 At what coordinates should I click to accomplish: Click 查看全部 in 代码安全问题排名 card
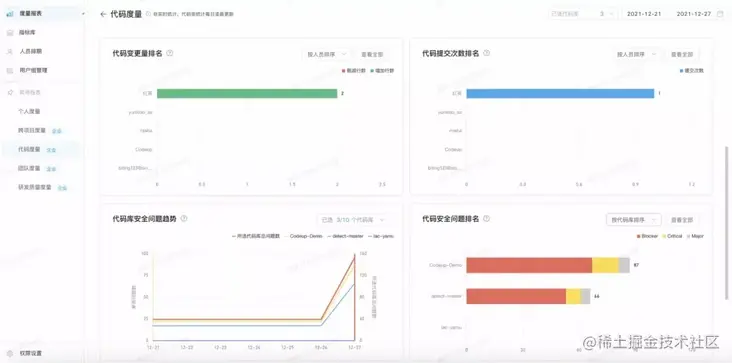click(682, 220)
